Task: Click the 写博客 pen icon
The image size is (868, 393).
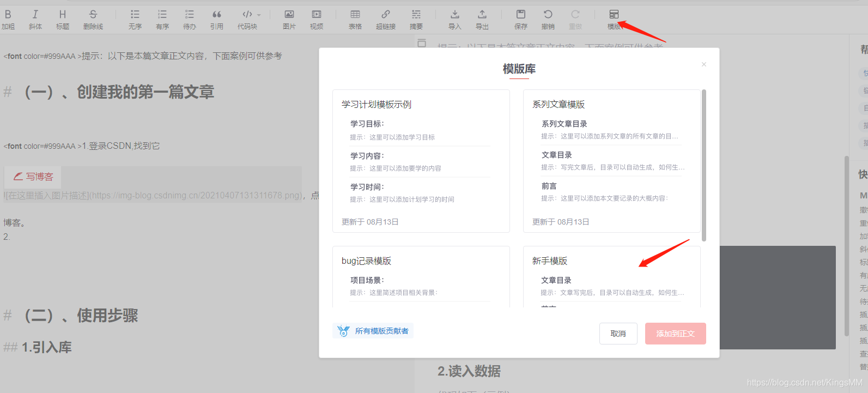Action: [18, 177]
